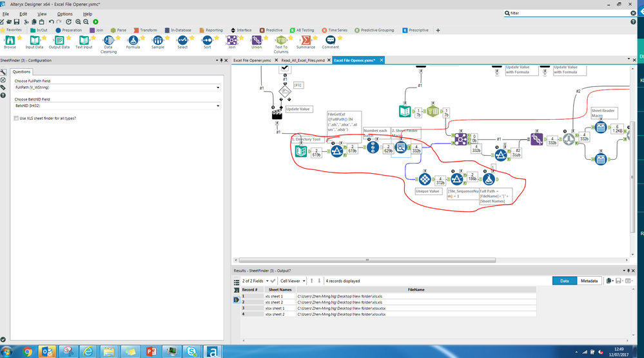Show Metadata view in results
This screenshot has width=644, height=358.
pos(589,281)
